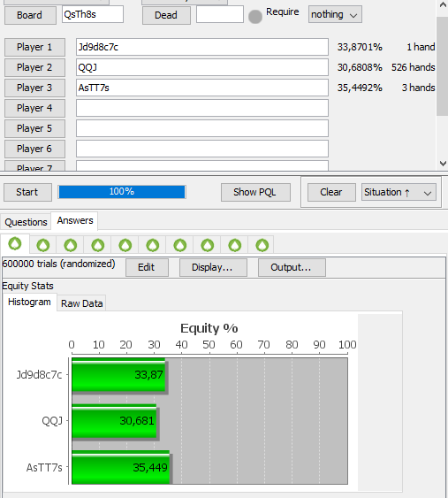Select the Histogram tab
The image size is (448, 498).
[x=29, y=302]
